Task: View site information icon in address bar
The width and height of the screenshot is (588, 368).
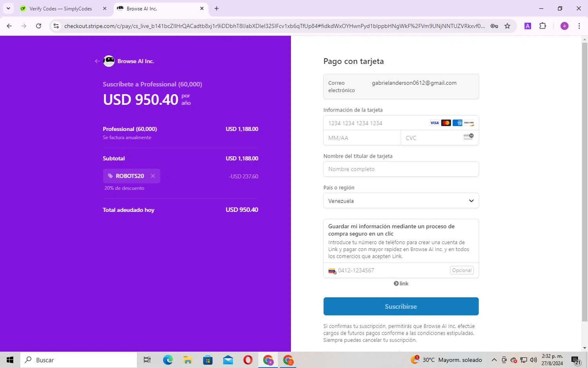Action: [x=56, y=26]
